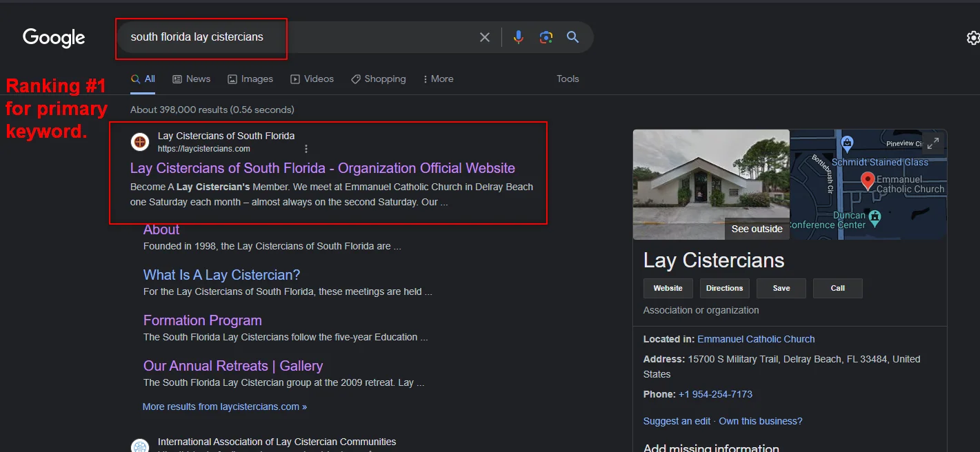Viewport: 980px width, 452px height.
Task: Open the Tools options
Action: click(568, 79)
